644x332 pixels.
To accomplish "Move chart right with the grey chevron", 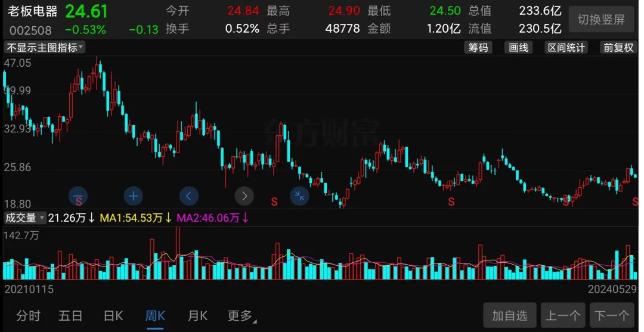I will (244, 197).
